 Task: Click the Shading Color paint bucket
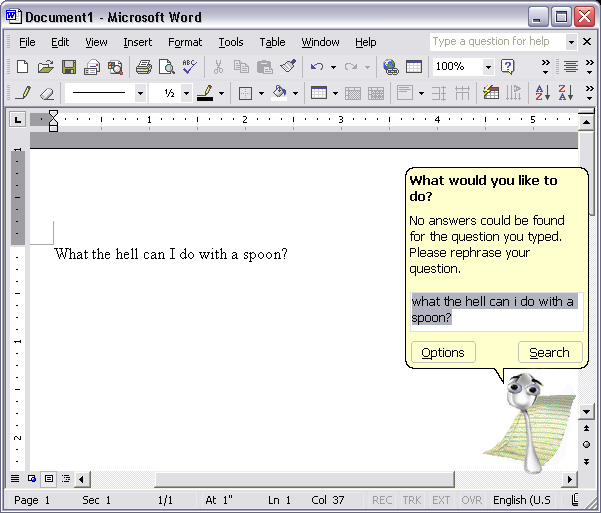(279, 93)
